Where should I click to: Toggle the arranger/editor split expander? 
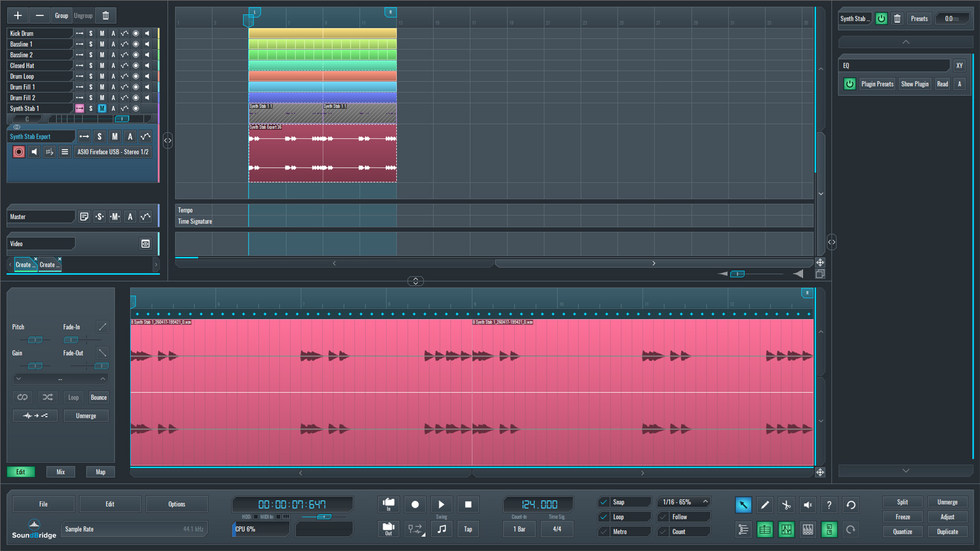[x=415, y=281]
